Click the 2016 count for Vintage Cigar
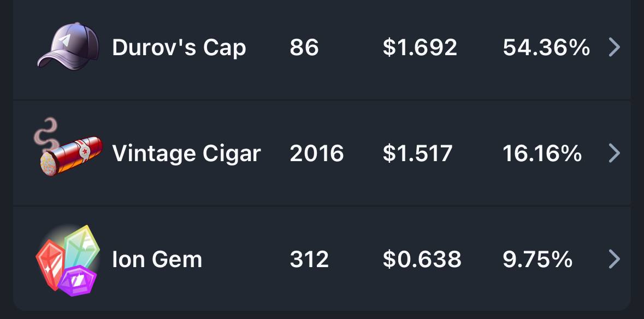The image size is (644, 319). click(x=317, y=153)
